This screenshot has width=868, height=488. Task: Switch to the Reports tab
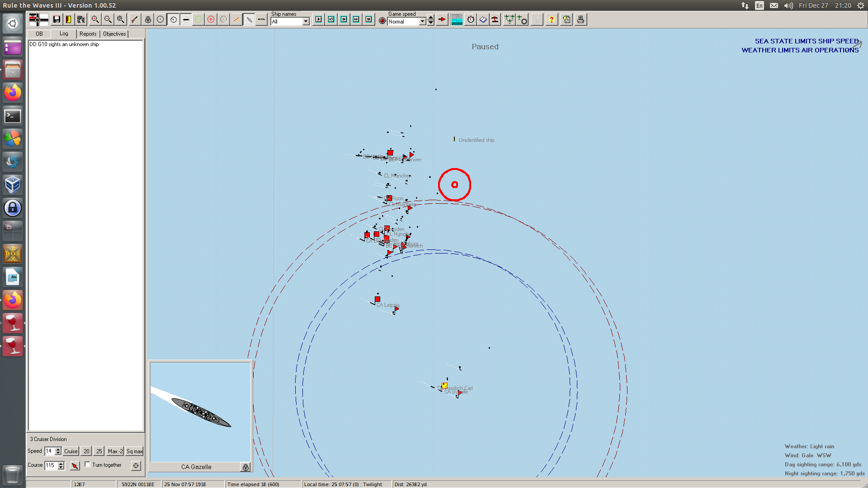[x=88, y=34]
